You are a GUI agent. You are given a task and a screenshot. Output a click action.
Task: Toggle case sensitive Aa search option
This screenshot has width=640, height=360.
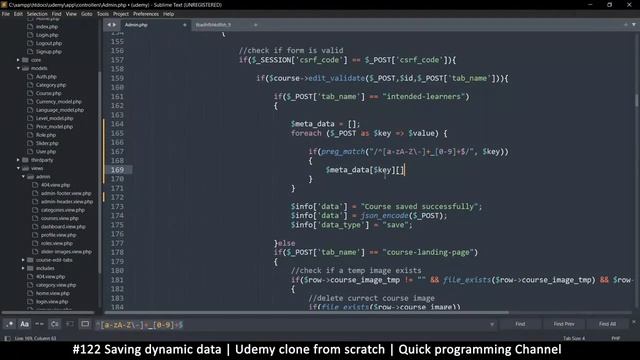(24, 324)
